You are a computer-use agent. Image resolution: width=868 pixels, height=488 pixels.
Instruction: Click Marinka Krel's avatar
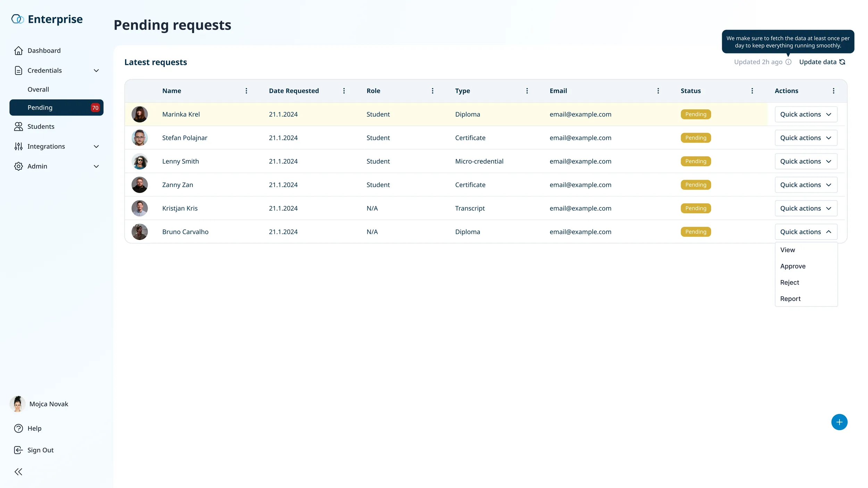coord(140,115)
